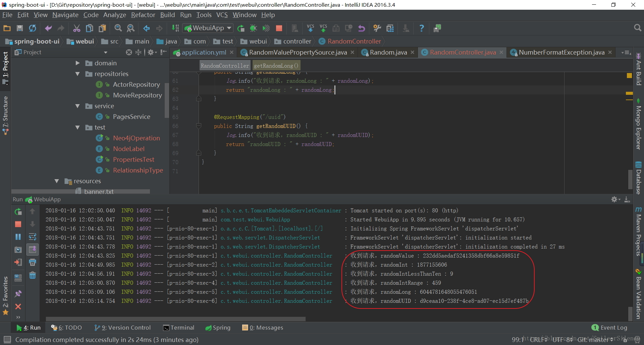Click the Paste toolbar icon
The width and height of the screenshot is (644, 345).
pos(102,28)
